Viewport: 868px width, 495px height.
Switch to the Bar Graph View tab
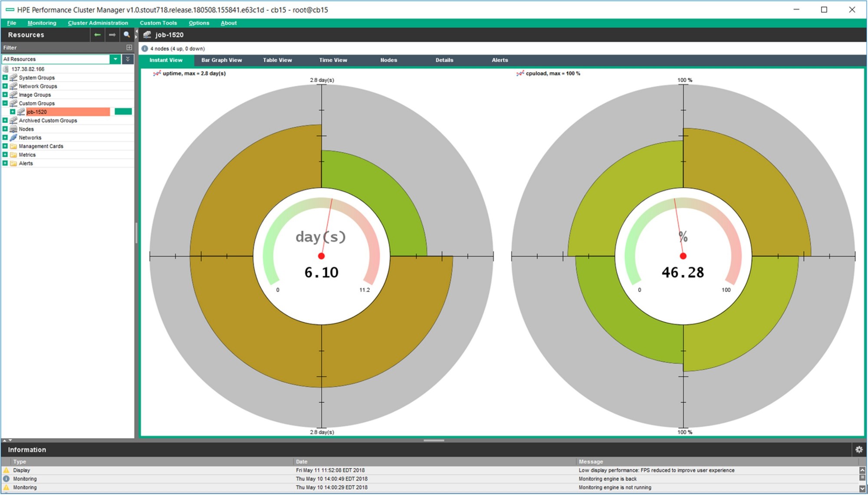[221, 60]
